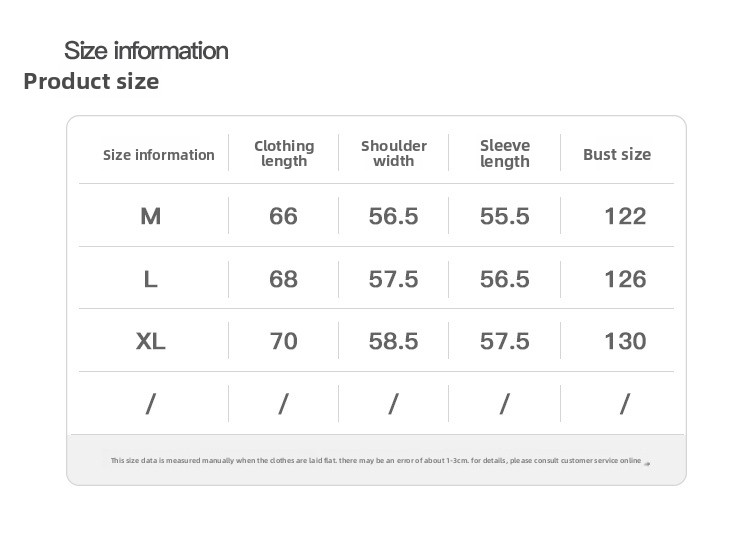
Task: Click the L bust size value 126
Action: [625, 279]
